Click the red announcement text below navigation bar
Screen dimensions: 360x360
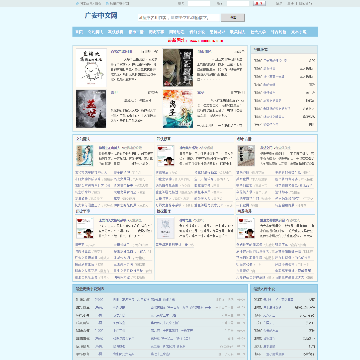tap(195, 41)
